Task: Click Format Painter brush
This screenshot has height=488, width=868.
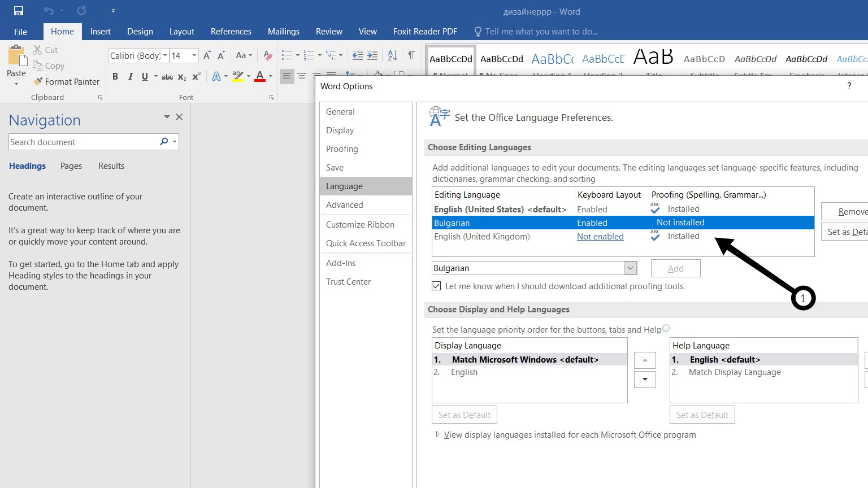Action: click(66, 81)
